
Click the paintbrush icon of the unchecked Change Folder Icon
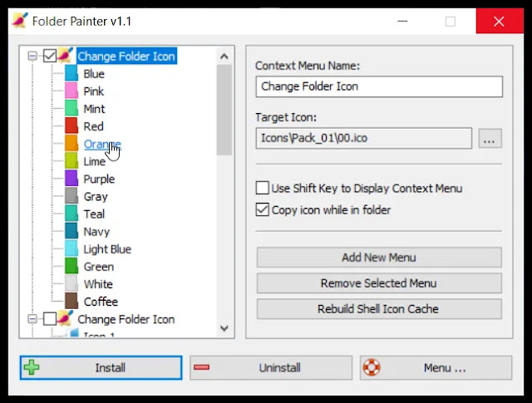coord(66,318)
